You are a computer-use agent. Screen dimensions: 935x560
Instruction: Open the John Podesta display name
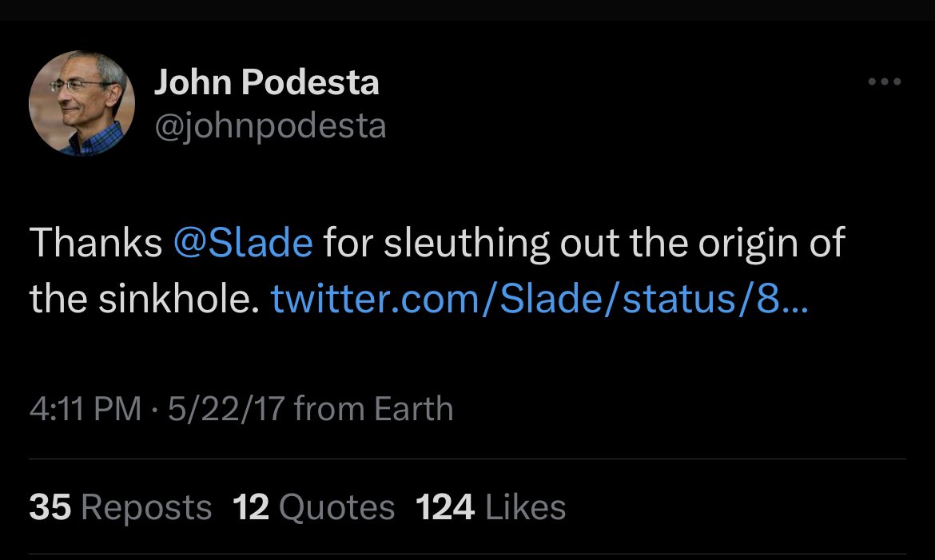pyautogui.click(x=266, y=83)
